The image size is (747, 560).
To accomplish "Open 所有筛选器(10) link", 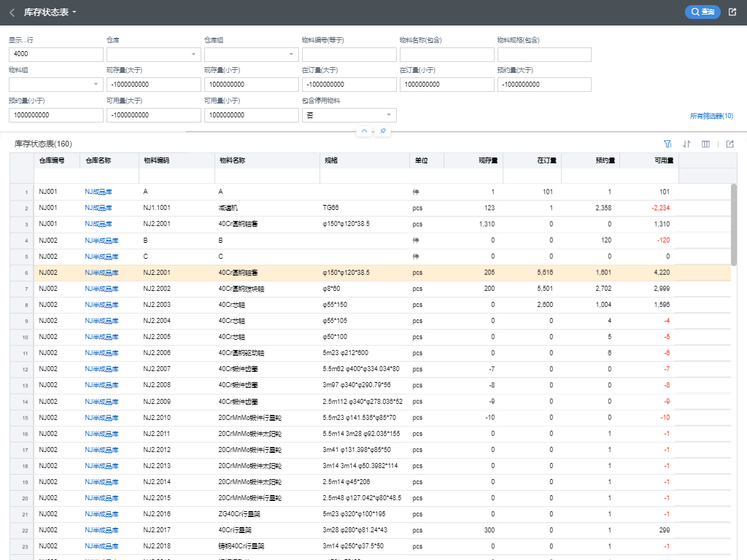I will point(711,116).
